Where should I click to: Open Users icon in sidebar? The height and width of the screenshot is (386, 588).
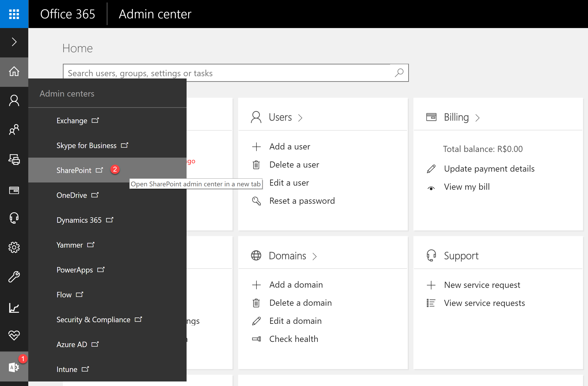tap(14, 101)
